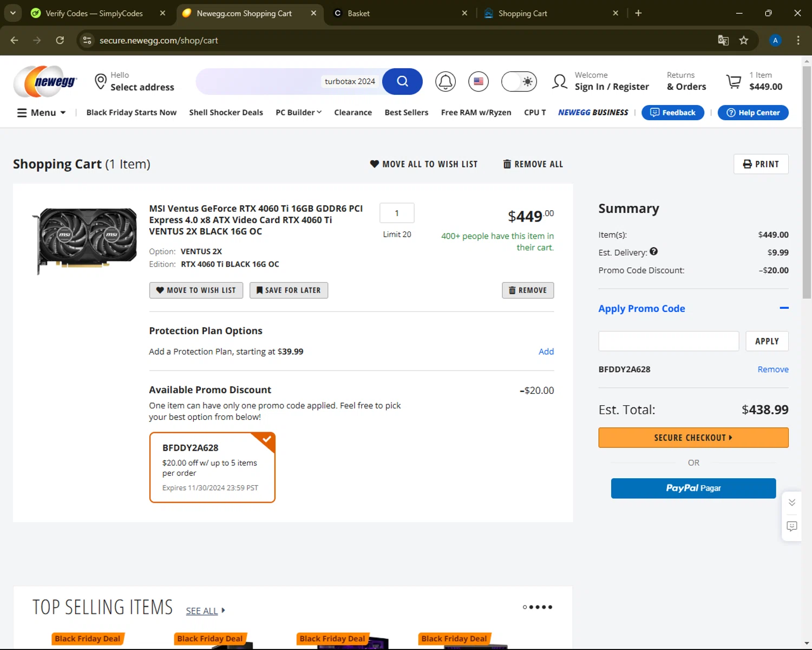Click the page vertical scrollbar
The image size is (812, 650).
point(807,181)
